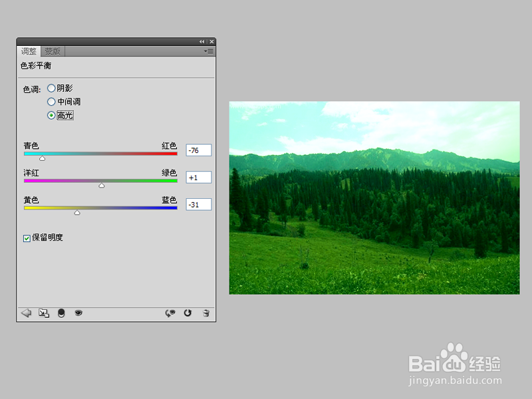Close the adjustments panel

pyautogui.click(x=211, y=41)
